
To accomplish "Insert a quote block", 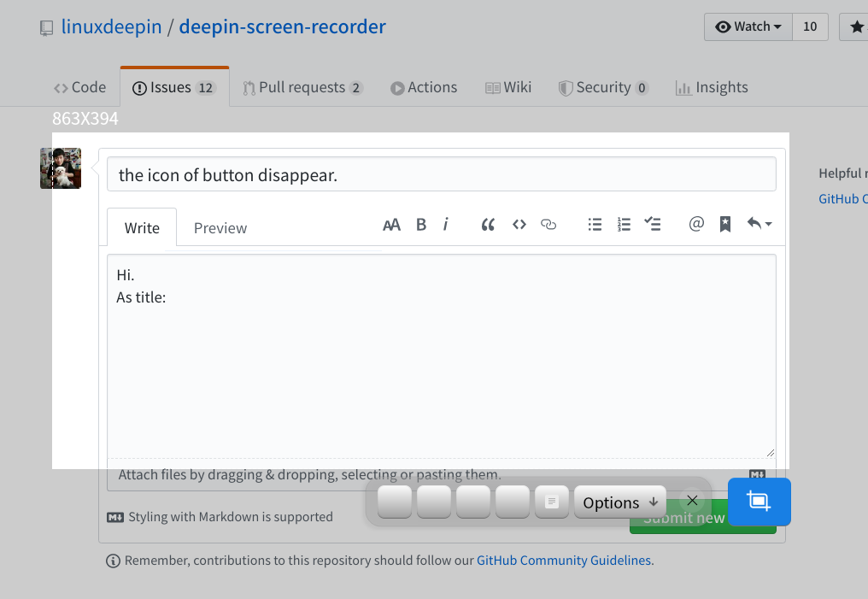I will pos(487,224).
